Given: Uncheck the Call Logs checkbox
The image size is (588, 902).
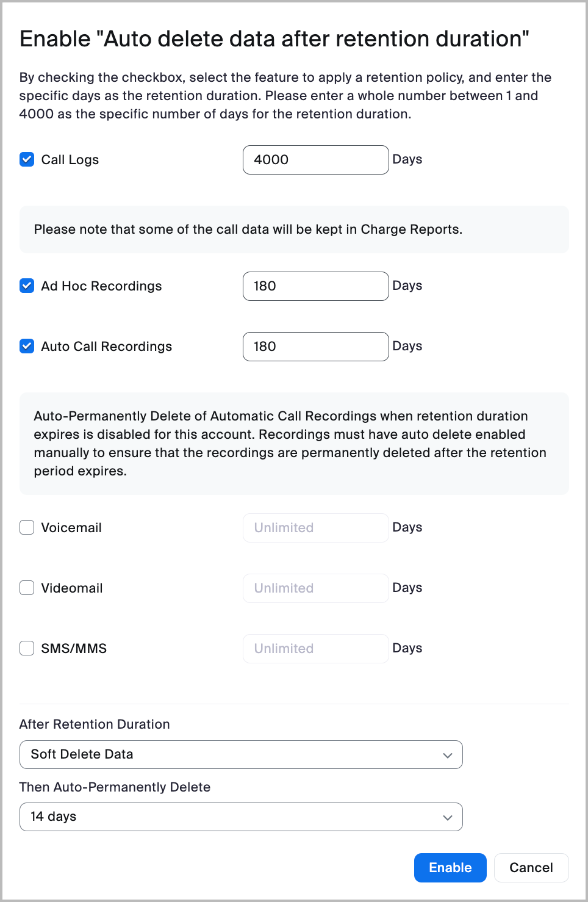Looking at the screenshot, I should click(27, 160).
